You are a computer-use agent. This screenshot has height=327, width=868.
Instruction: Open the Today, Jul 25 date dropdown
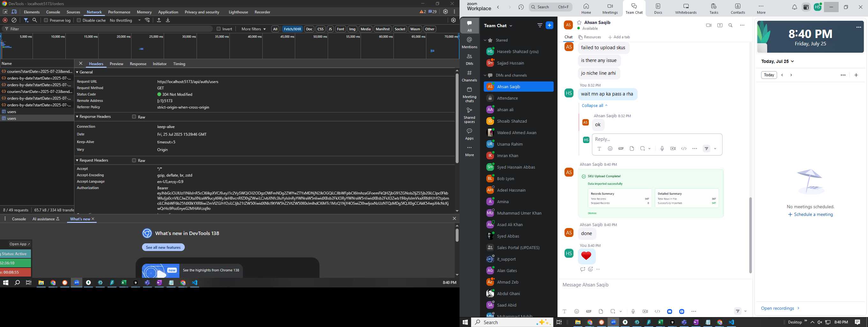pos(778,61)
